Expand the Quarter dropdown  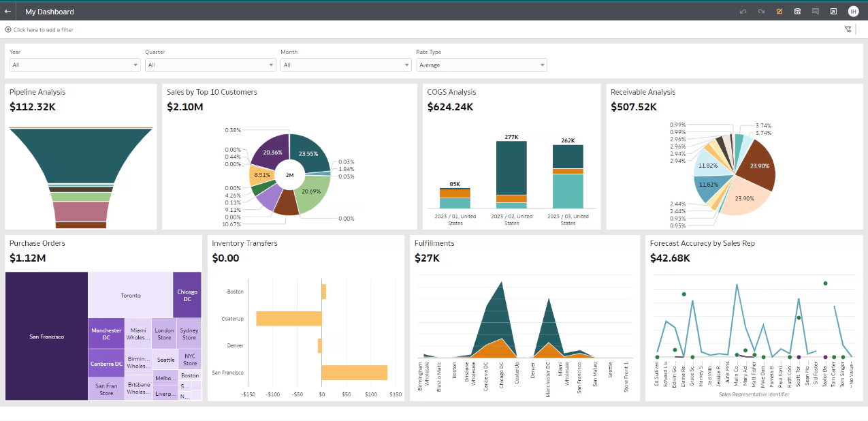(210, 65)
